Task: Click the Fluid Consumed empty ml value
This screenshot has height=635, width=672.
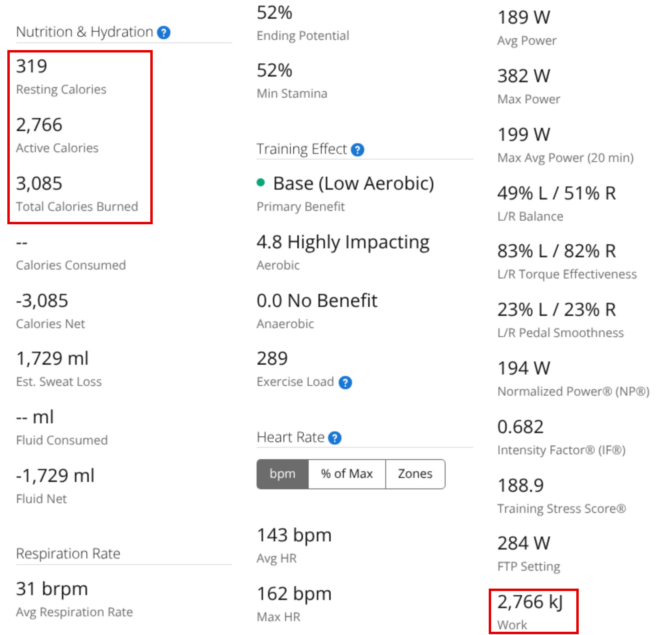Action: [x=35, y=418]
